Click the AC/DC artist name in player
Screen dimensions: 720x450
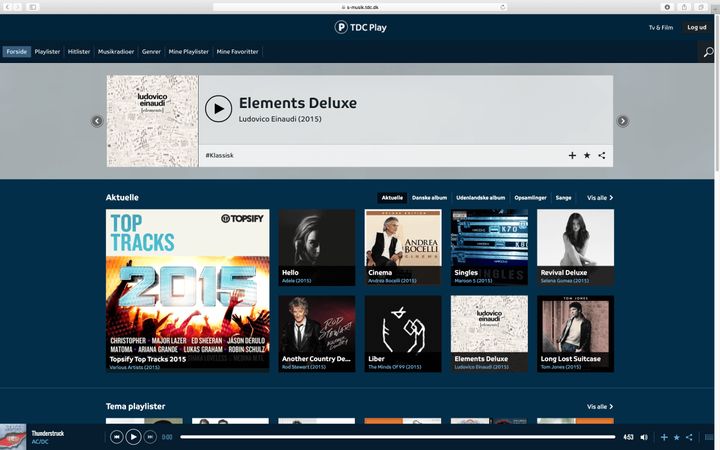click(40, 442)
